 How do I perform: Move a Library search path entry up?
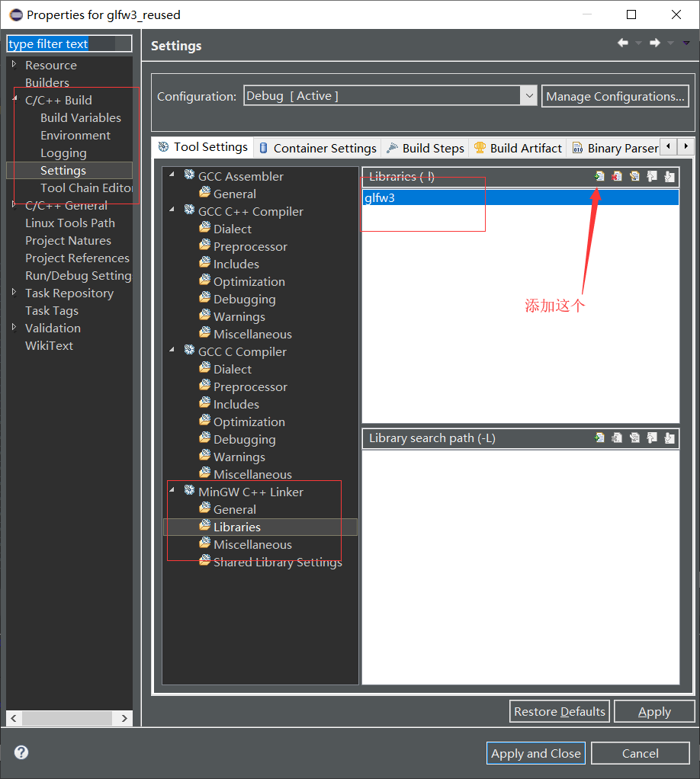tap(652, 438)
